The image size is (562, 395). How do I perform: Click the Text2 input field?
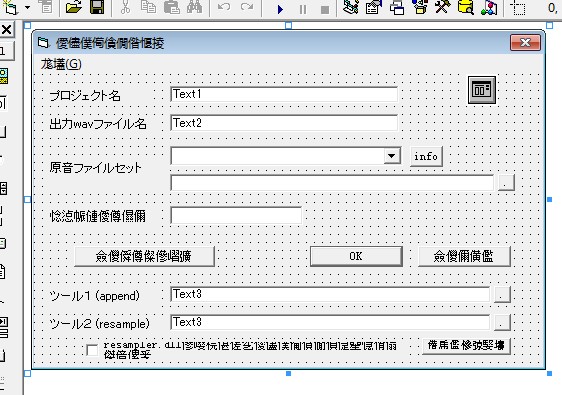284,123
